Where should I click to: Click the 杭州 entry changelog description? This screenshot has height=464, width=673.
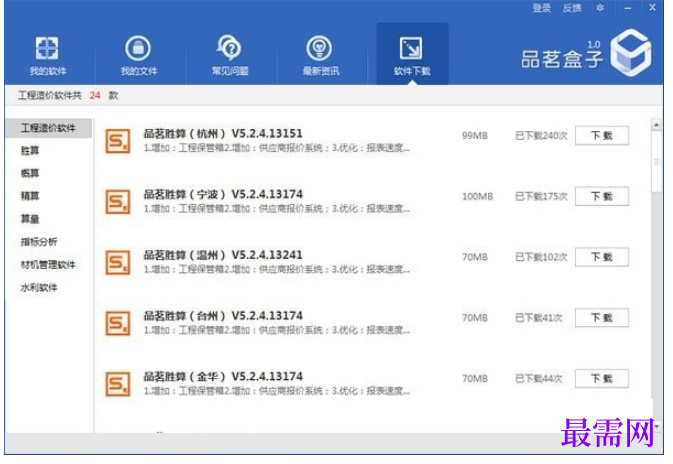[x=277, y=148]
